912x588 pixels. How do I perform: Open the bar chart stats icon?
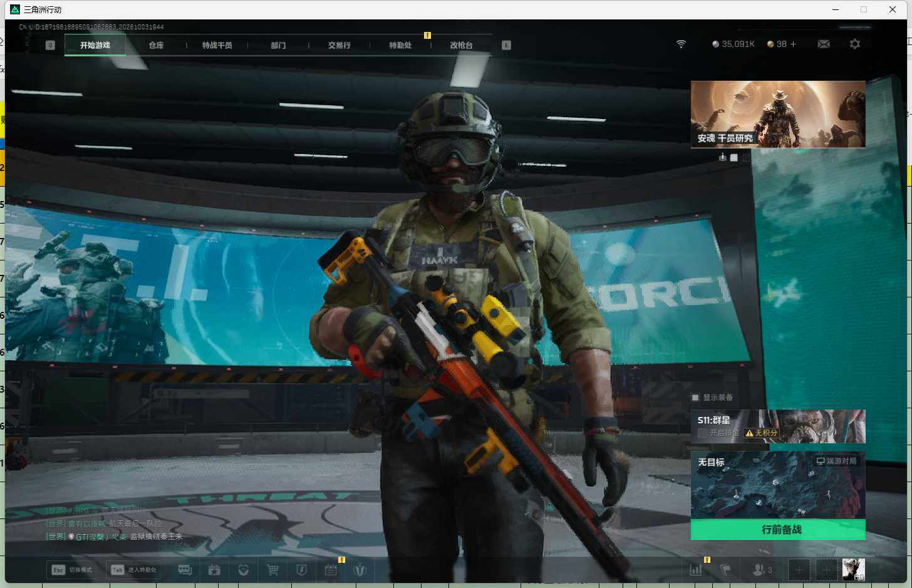(696, 570)
